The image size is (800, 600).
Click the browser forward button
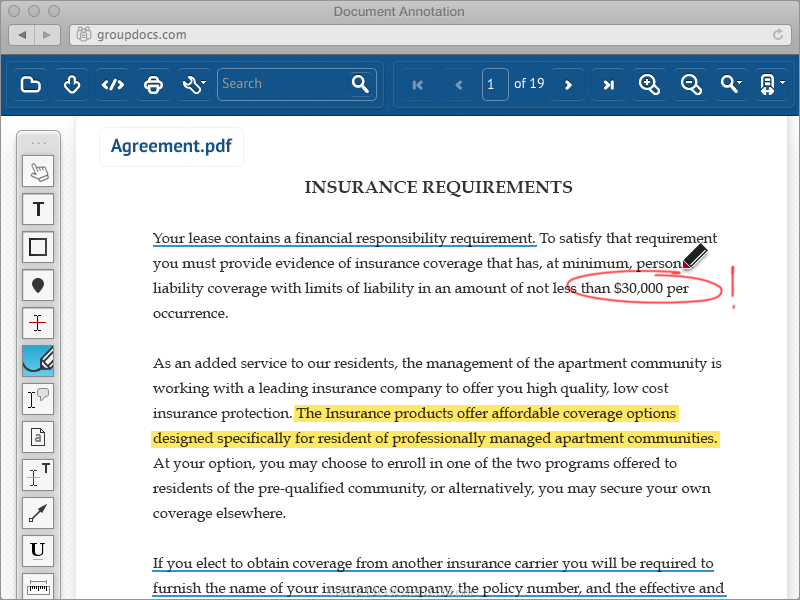click(x=47, y=35)
